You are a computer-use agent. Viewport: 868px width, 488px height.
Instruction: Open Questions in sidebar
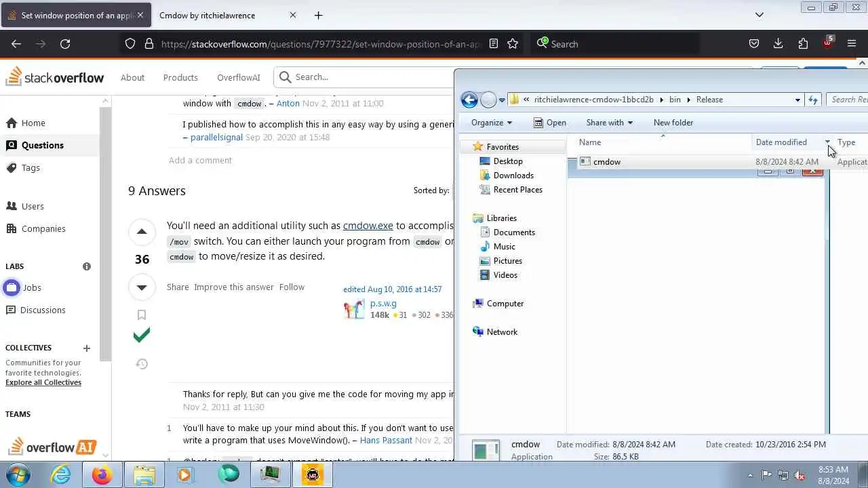pos(43,145)
